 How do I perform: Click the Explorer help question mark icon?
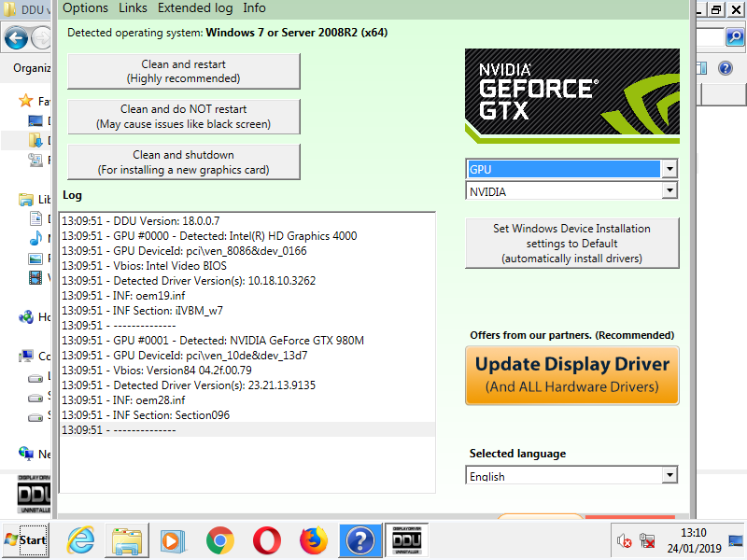[726, 68]
